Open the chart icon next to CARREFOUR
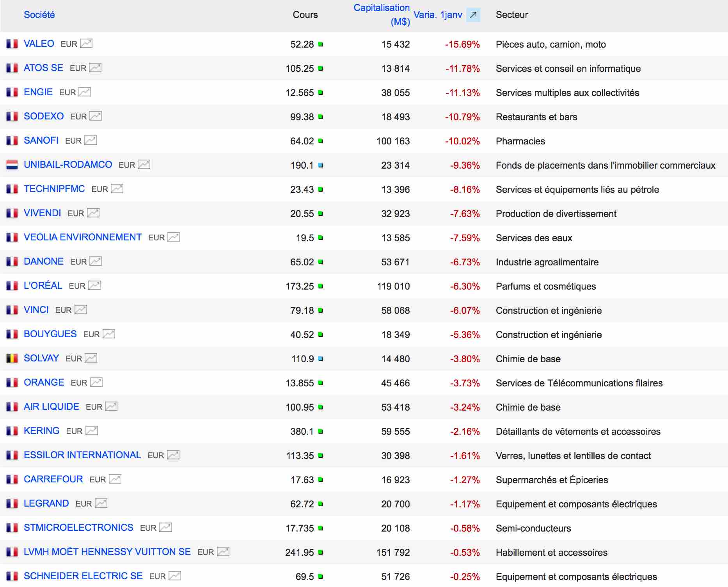 tap(115, 479)
